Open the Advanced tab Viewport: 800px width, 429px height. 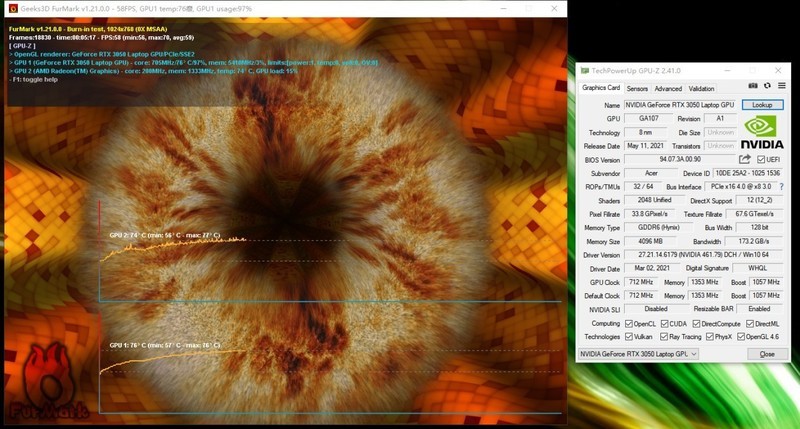667,88
